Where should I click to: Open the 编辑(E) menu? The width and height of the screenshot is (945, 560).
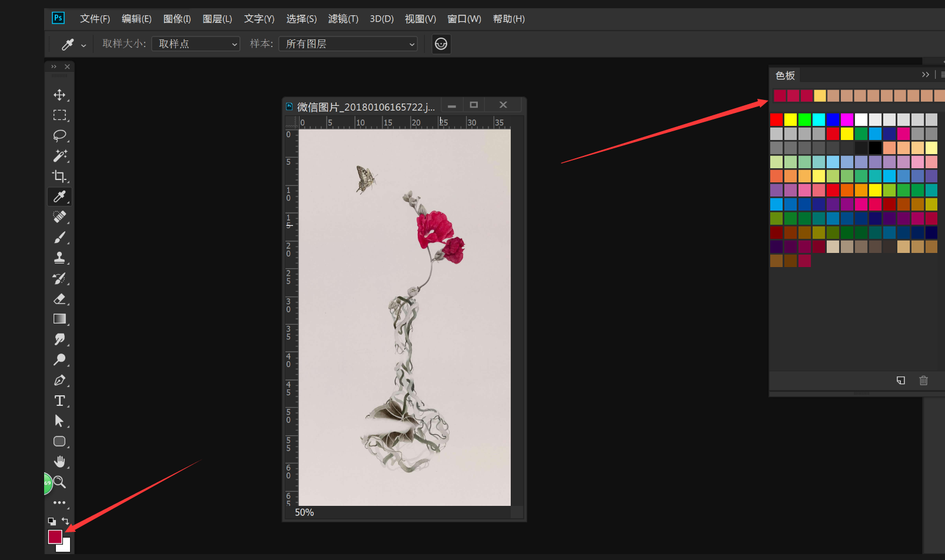click(x=137, y=19)
